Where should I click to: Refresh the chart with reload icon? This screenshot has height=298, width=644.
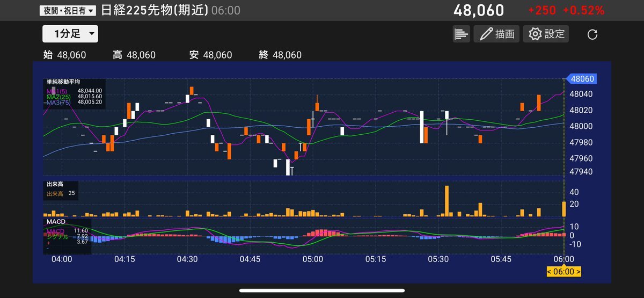click(592, 34)
